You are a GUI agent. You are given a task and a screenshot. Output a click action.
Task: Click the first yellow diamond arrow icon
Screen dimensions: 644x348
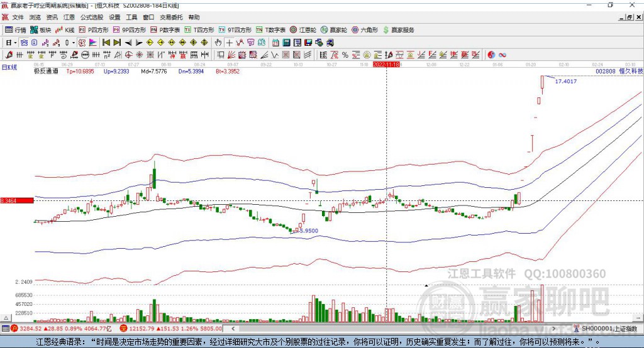click(150, 43)
